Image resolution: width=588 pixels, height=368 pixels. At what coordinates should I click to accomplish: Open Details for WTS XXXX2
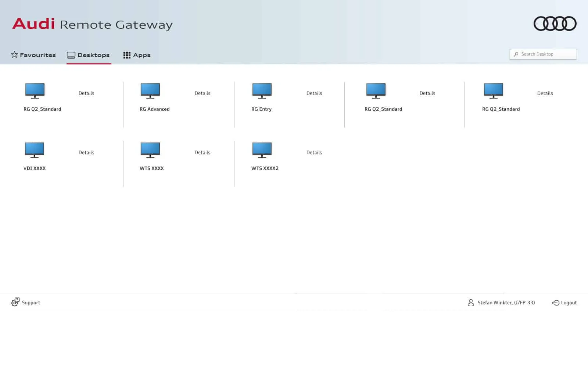[314, 153]
